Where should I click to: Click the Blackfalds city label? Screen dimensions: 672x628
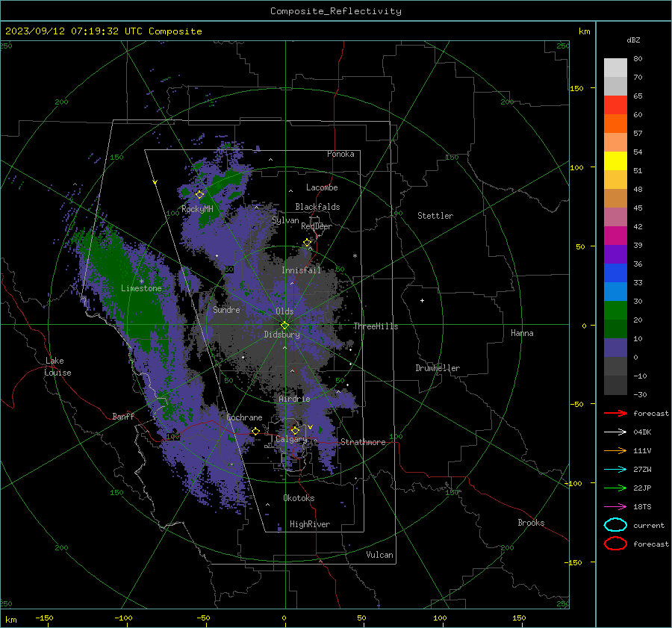[317, 207]
